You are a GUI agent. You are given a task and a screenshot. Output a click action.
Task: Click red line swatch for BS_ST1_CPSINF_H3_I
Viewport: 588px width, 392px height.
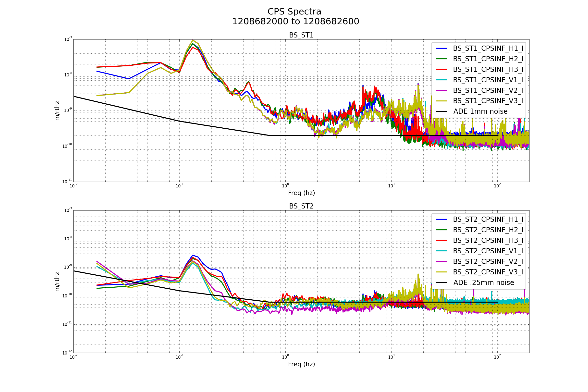(x=441, y=69)
